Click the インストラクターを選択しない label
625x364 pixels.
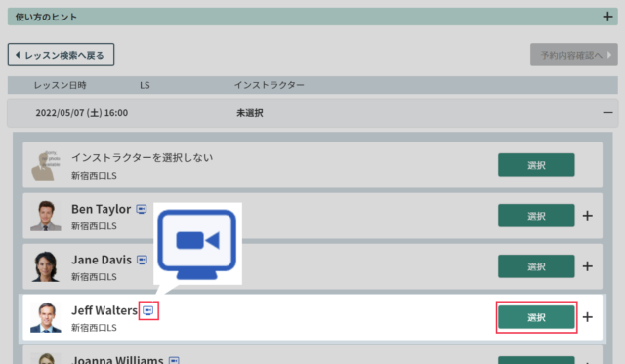click(x=142, y=158)
